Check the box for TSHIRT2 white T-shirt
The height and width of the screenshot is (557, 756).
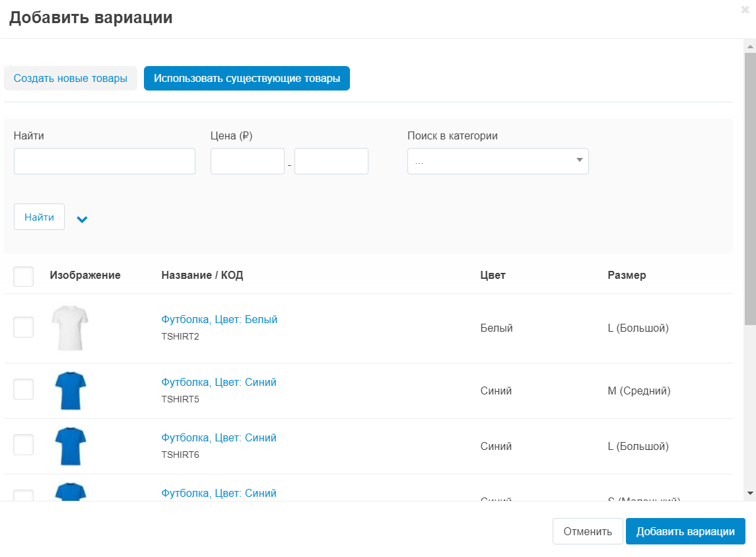coord(24,327)
